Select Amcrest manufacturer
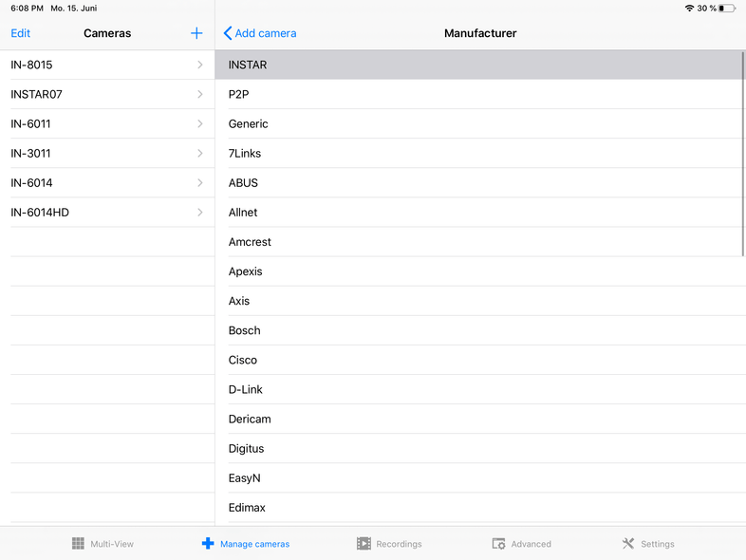746x560 pixels. (480, 242)
